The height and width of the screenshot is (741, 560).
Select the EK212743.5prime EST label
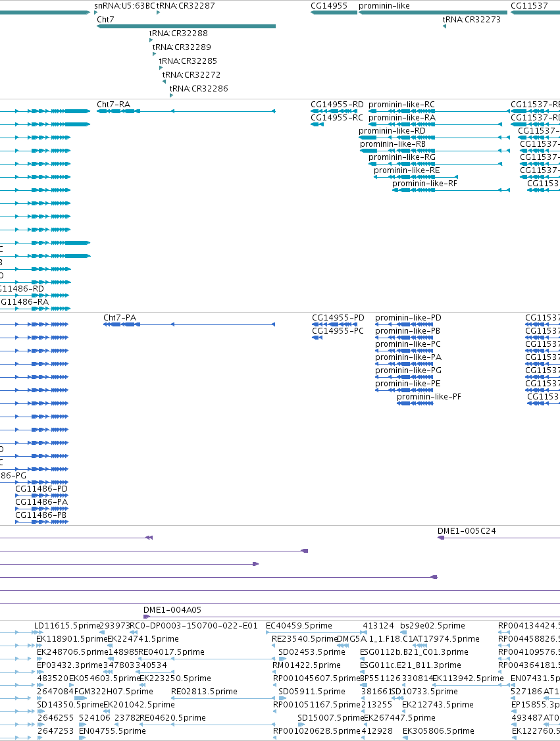(x=438, y=705)
